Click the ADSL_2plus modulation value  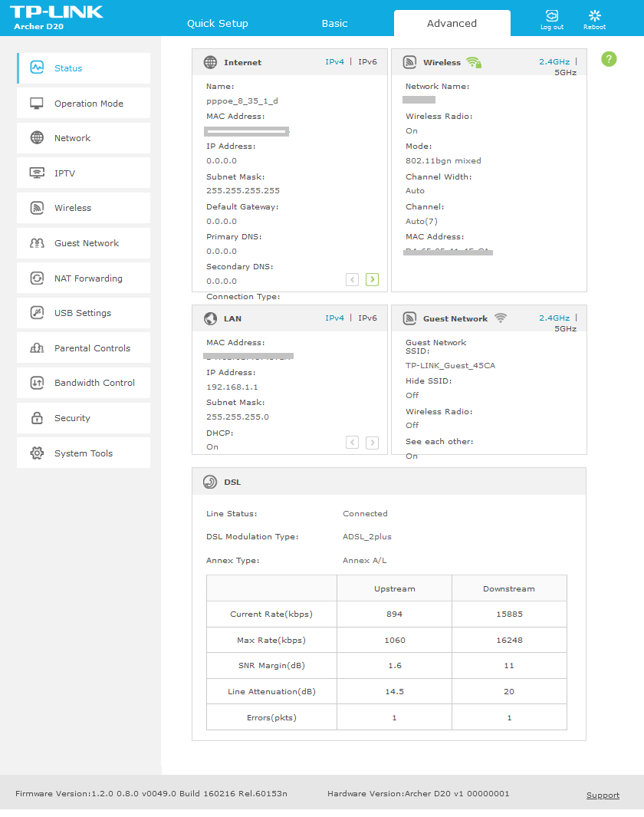pos(367,537)
